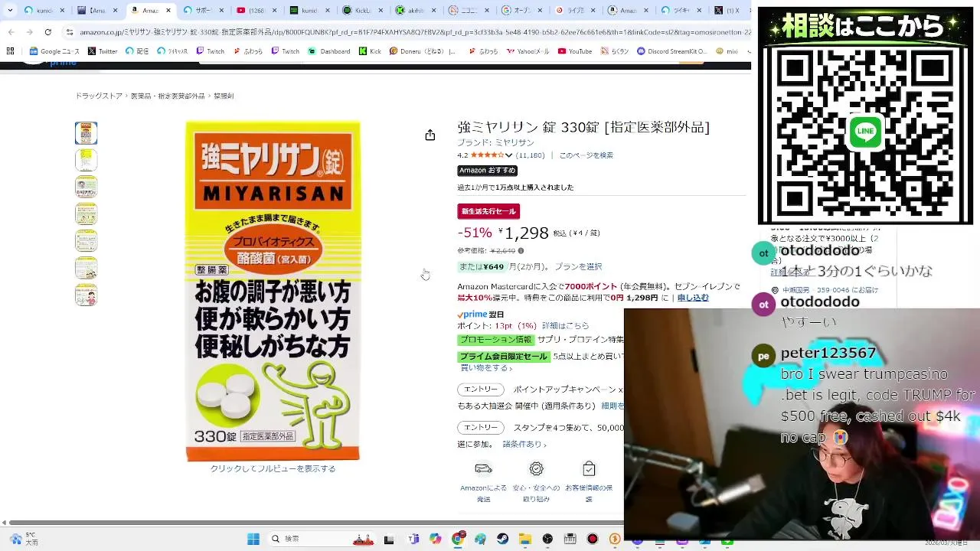Click the 整腸剤 breadcrumb
The image size is (980, 551).
tap(224, 96)
